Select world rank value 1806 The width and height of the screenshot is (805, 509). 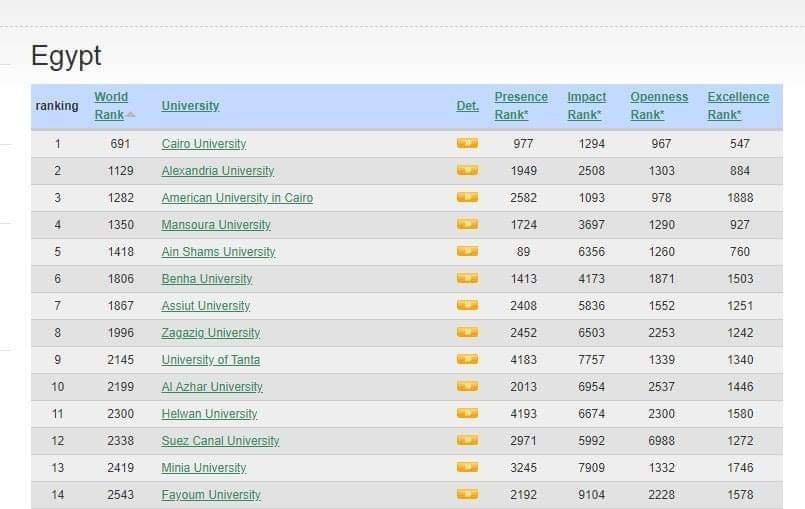coord(121,279)
